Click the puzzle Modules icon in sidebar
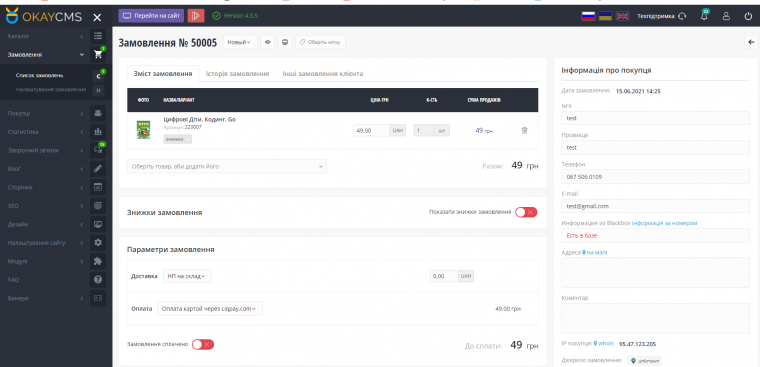This screenshot has width=760, height=367. 98,261
